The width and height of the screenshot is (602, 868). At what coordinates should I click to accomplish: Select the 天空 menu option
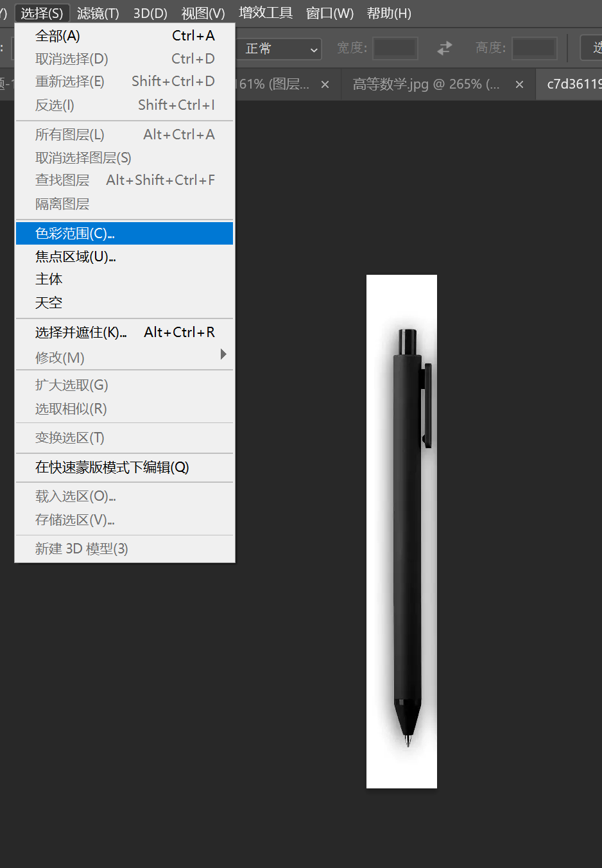tap(125, 302)
